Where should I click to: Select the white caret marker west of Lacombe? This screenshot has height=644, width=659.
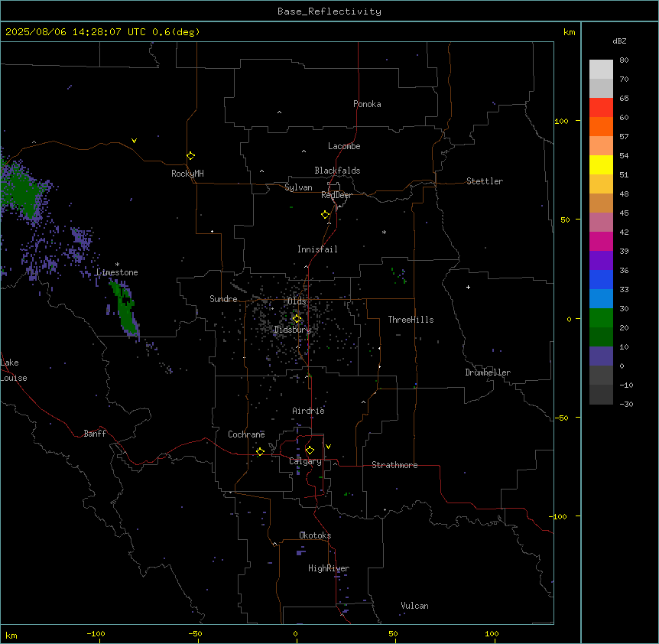coord(304,151)
